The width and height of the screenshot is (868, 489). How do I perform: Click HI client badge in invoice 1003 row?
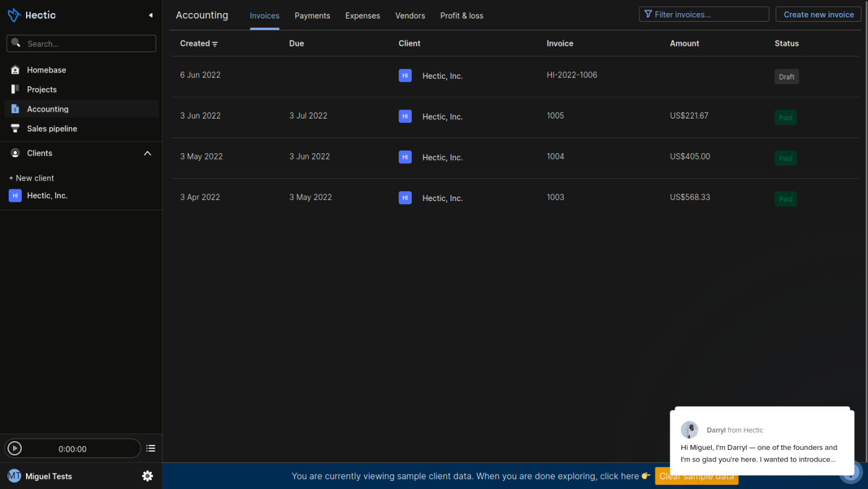[405, 198]
